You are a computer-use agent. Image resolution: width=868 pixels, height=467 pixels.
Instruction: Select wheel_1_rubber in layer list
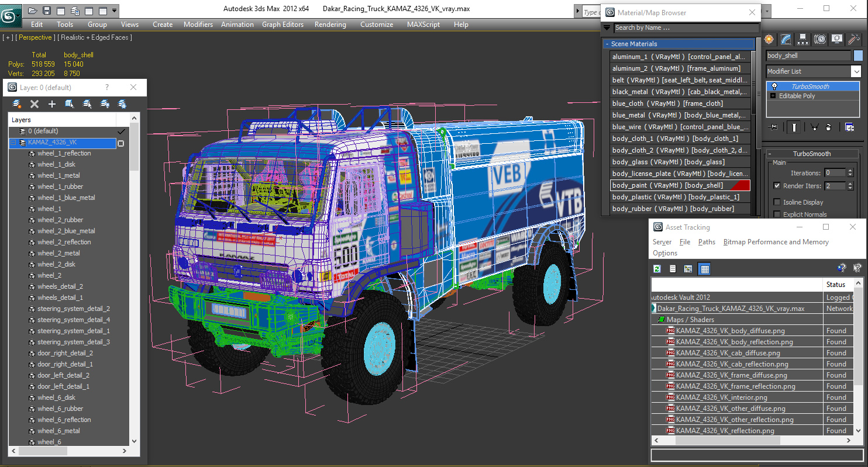[60, 186]
